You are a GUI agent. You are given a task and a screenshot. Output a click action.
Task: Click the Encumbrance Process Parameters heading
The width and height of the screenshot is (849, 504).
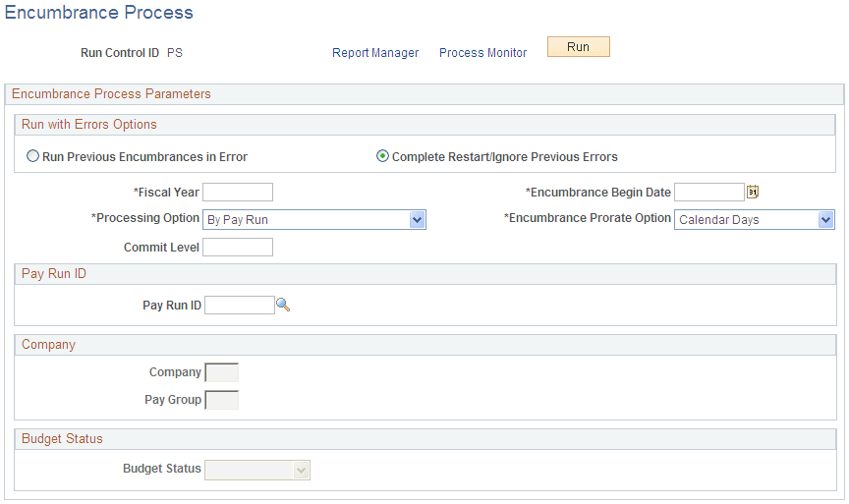tap(111, 94)
